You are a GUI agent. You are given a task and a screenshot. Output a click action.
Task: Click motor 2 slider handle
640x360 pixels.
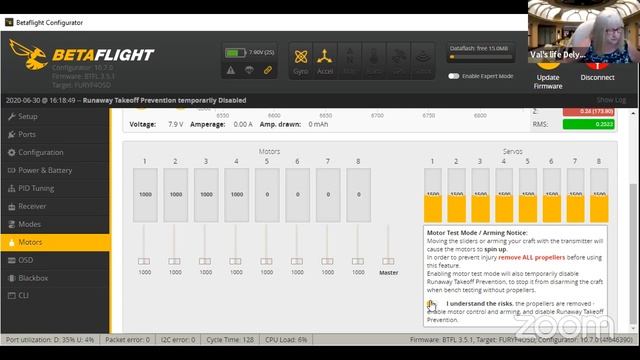[x=174, y=261]
